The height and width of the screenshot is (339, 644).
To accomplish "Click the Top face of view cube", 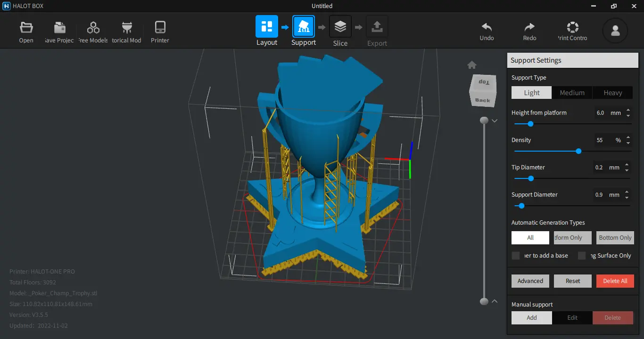I will pos(484,81).
